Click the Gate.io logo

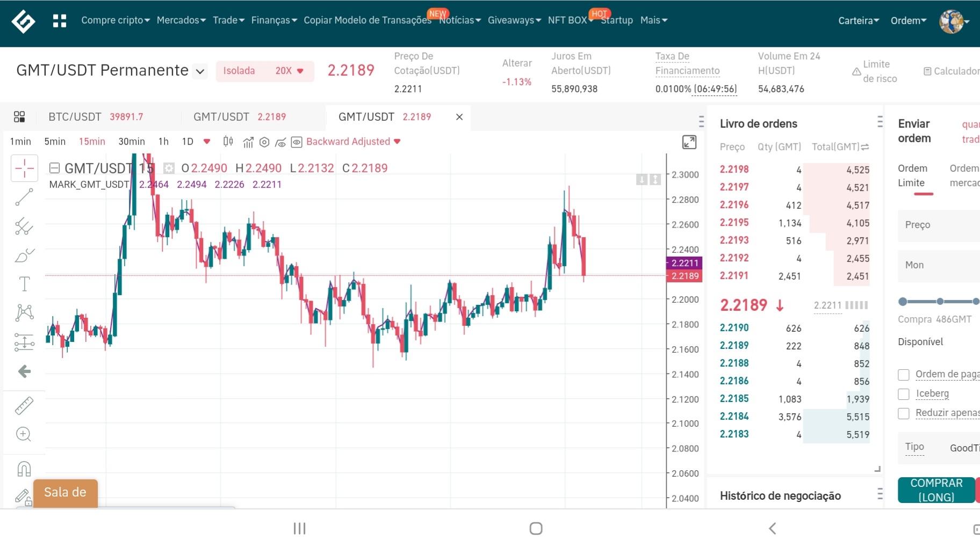(x=23, y=21)
